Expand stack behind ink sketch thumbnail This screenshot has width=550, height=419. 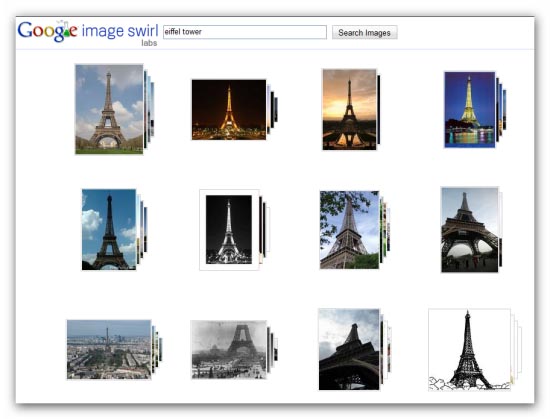(516, 350)
